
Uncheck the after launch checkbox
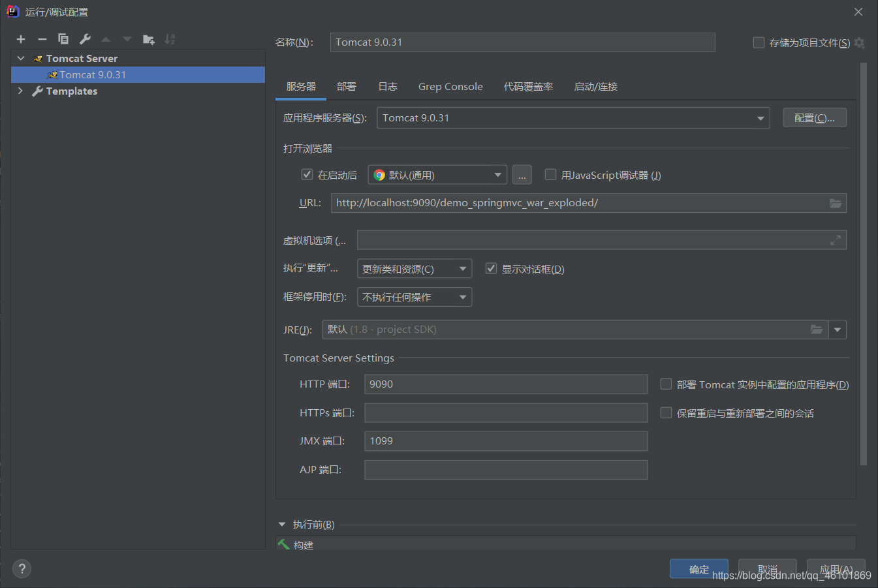tap(307, 174)
